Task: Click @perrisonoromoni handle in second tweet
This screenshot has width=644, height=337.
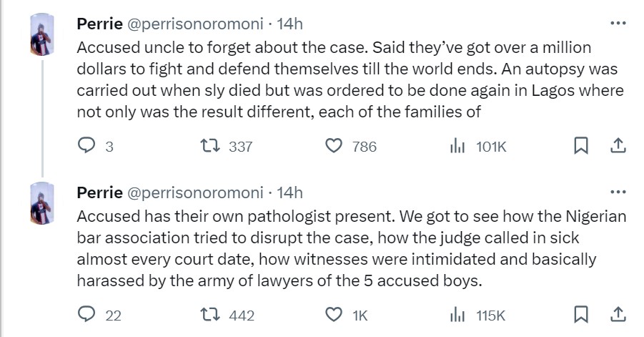Action: pyautogui.click(x=195, y=192)
